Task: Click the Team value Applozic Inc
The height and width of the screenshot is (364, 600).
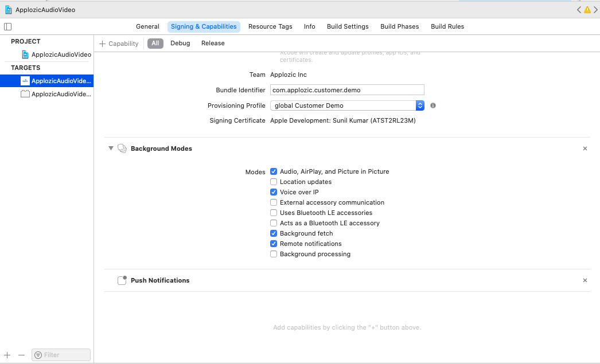Action: pyautogui.click(x=289, y=75)
